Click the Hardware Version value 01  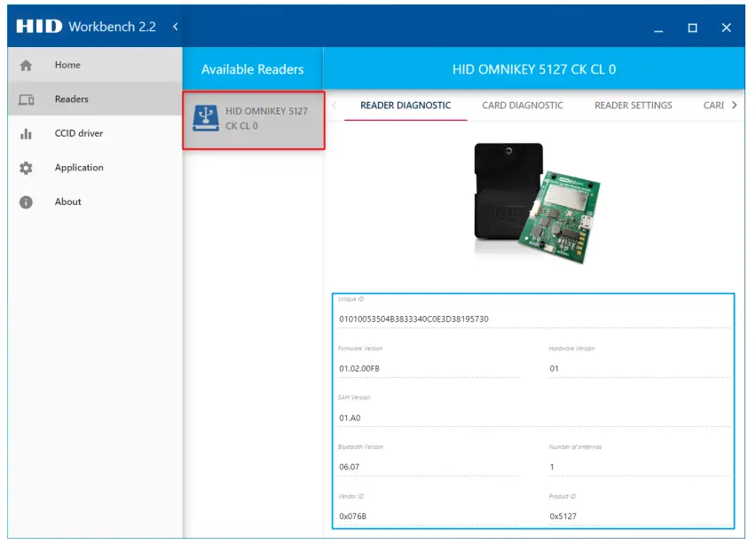554,368
